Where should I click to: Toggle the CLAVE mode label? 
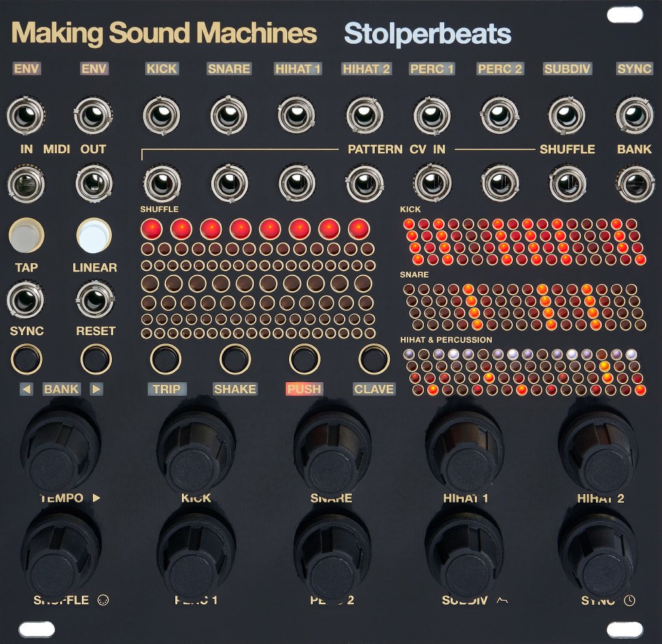pos(374,389)
